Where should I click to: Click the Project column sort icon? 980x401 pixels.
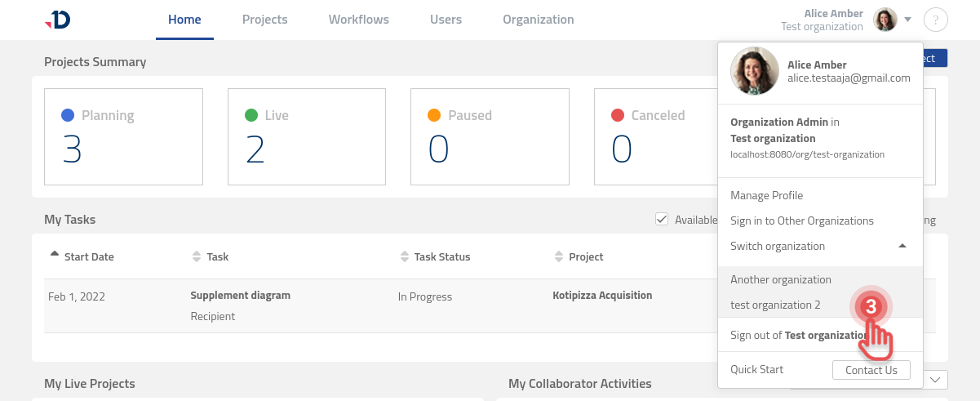pos(558,256)
